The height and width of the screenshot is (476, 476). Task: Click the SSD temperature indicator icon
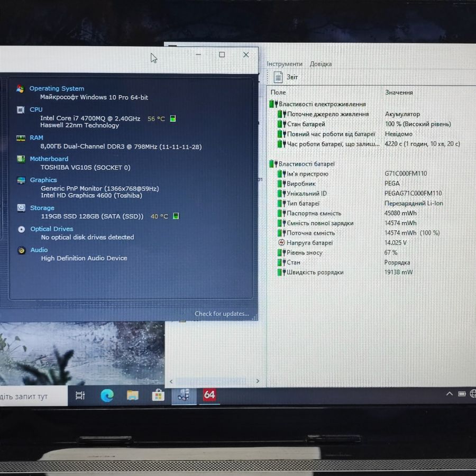176,216
